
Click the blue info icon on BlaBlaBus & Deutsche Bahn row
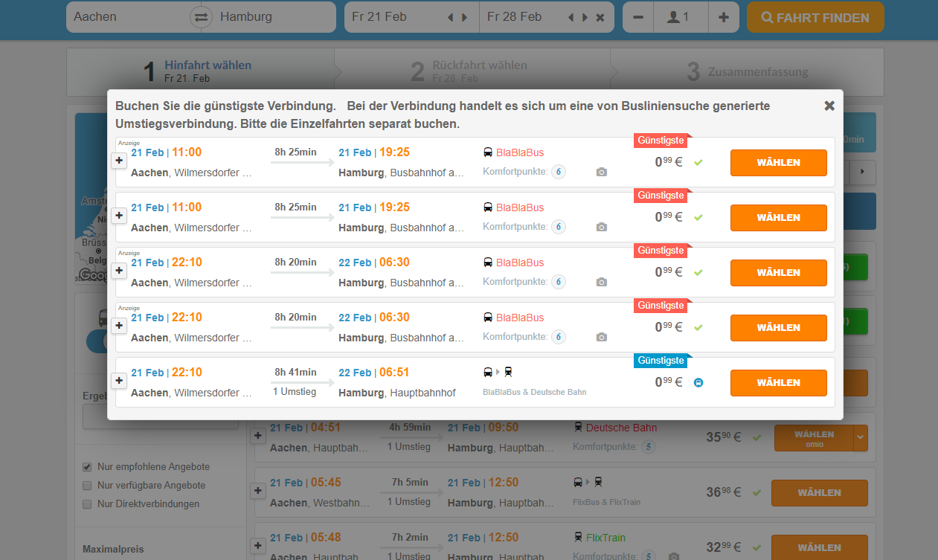698,383
